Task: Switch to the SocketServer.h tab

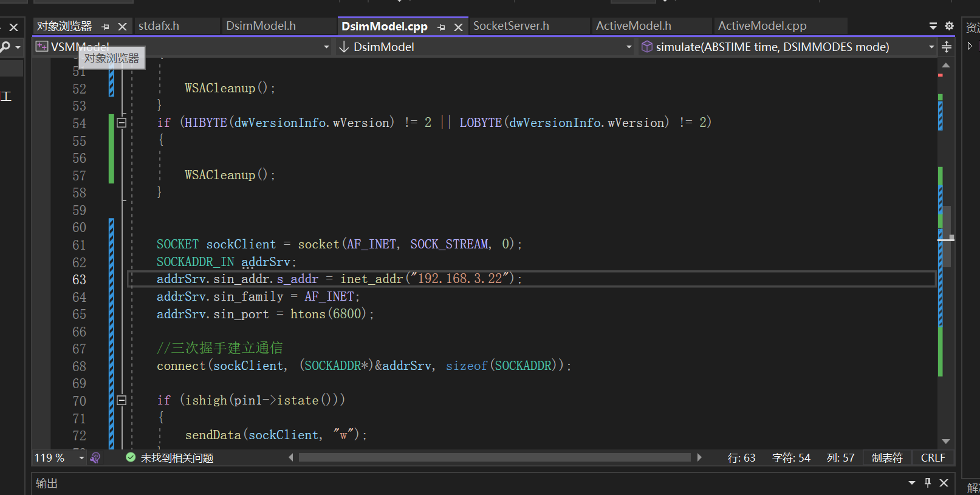Action: click(x=511, y=26)
